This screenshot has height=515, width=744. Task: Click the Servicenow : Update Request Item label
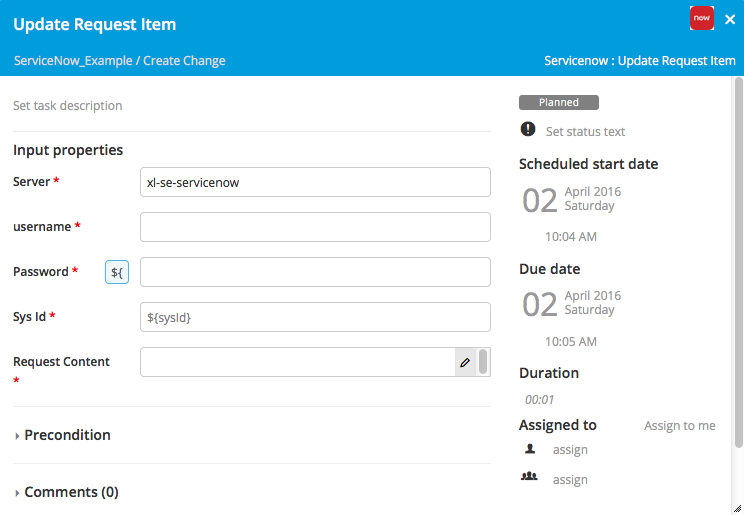click(640, 61)
